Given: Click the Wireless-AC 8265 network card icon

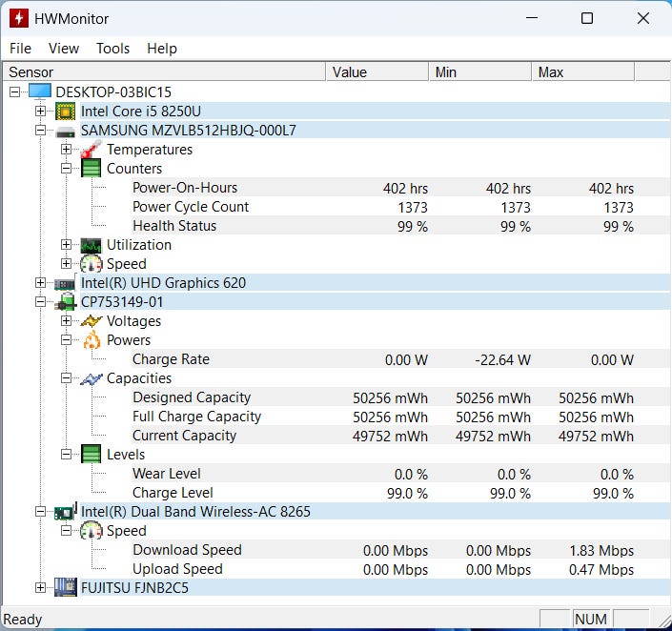Looking at the screenshot, I should point(66,512).
